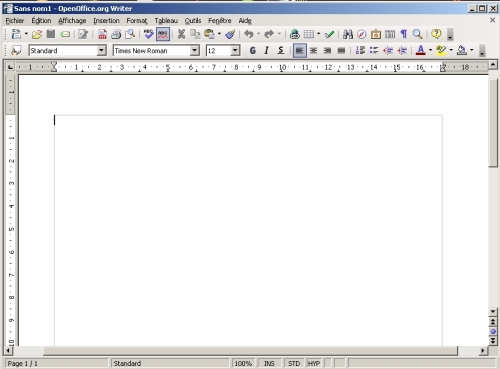The width and height of the screenshot is (500, 369).
Task: Click 100% zoom in status bar
Action: 243,363
